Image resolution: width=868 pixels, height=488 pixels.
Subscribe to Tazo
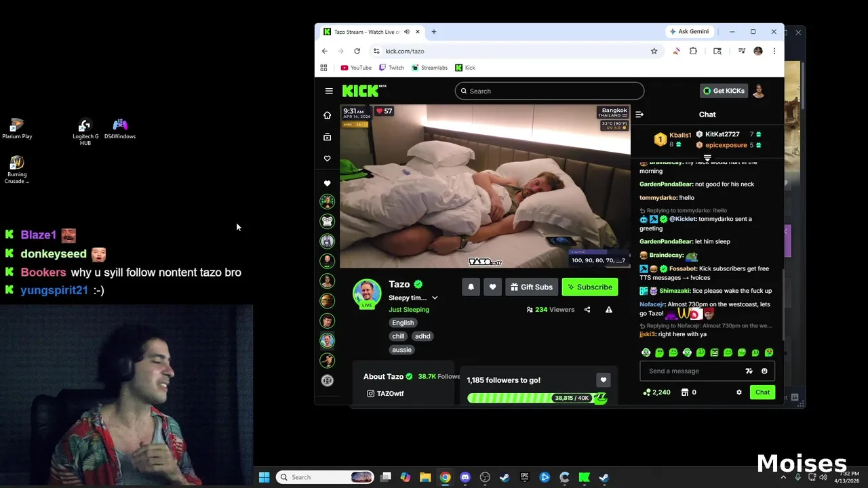click(x=590, y=287)
